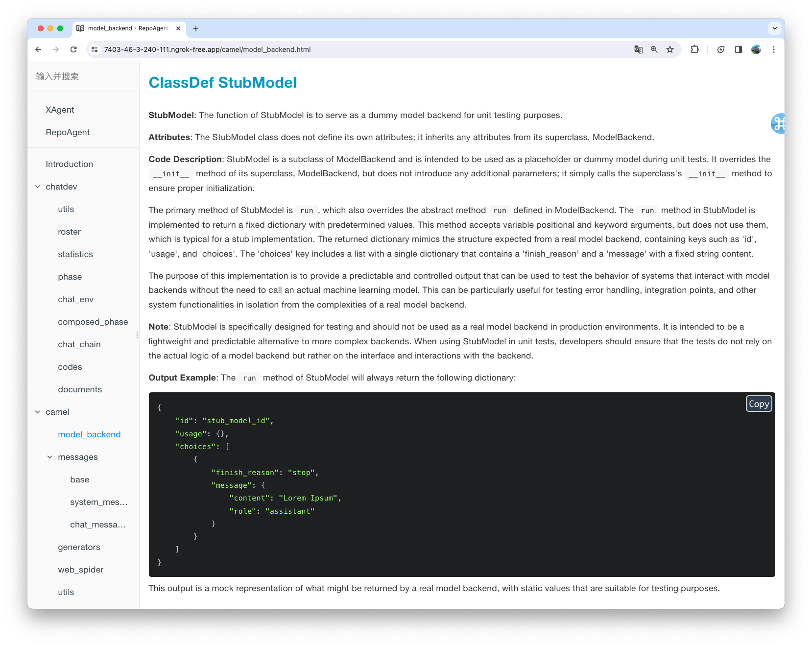Open the tab search dropdown arrow

(775, 28)
